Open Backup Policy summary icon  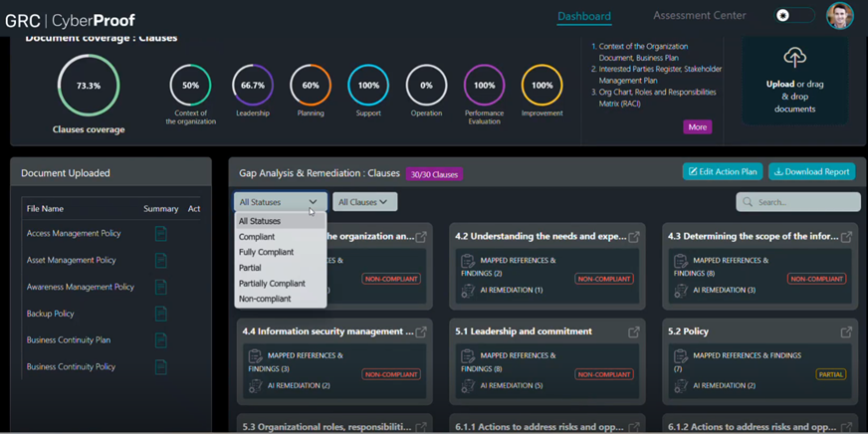(160, 314)
